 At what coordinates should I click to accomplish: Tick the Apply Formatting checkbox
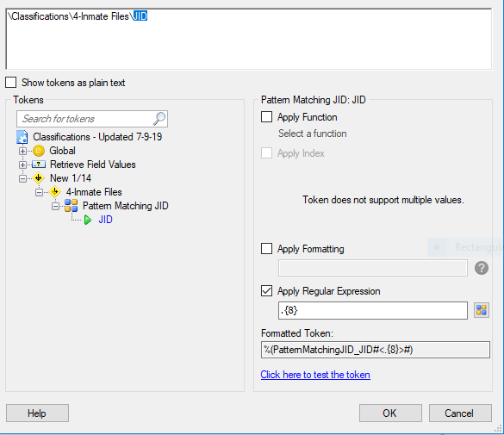click(x=266, y=249)
